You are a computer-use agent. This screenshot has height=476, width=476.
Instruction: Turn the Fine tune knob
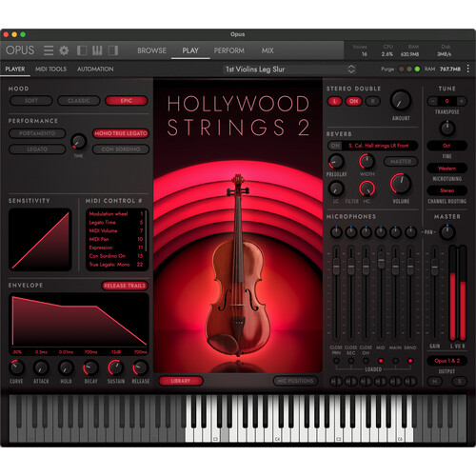pos(447,129)
